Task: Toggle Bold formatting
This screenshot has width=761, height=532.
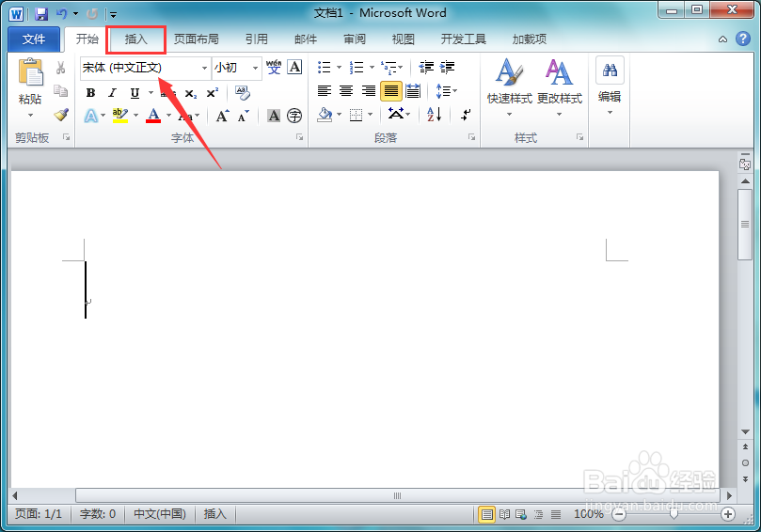Action: (90, 93)
